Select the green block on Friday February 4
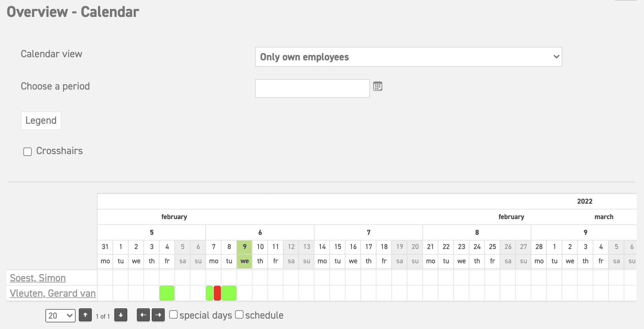 coord(167,293)
